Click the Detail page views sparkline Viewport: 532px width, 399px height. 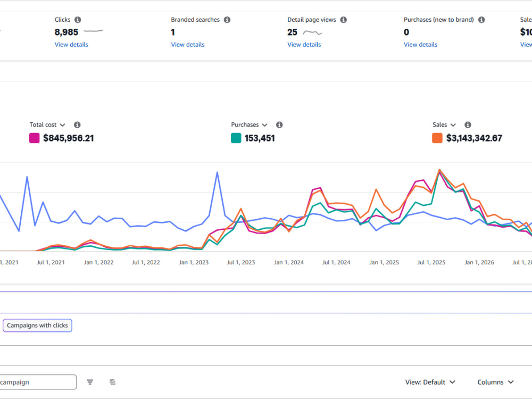pos(312,32)
